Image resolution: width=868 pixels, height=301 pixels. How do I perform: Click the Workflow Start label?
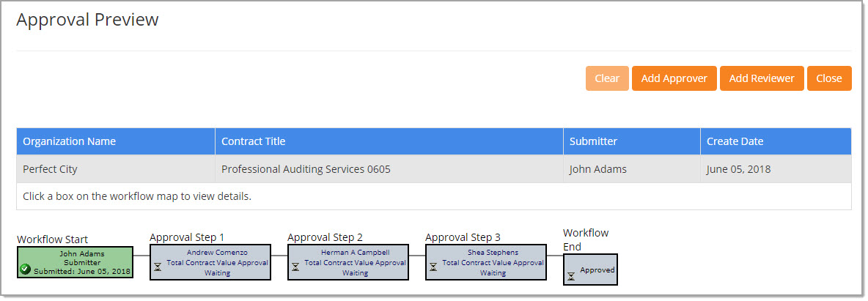[x=53, y=239]
